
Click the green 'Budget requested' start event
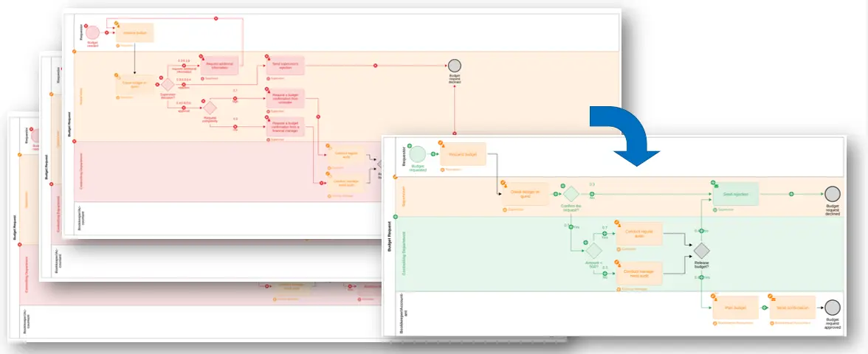click(418, 153)
